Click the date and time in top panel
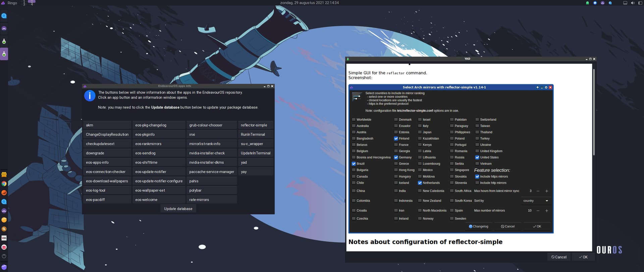 [309, 3]
